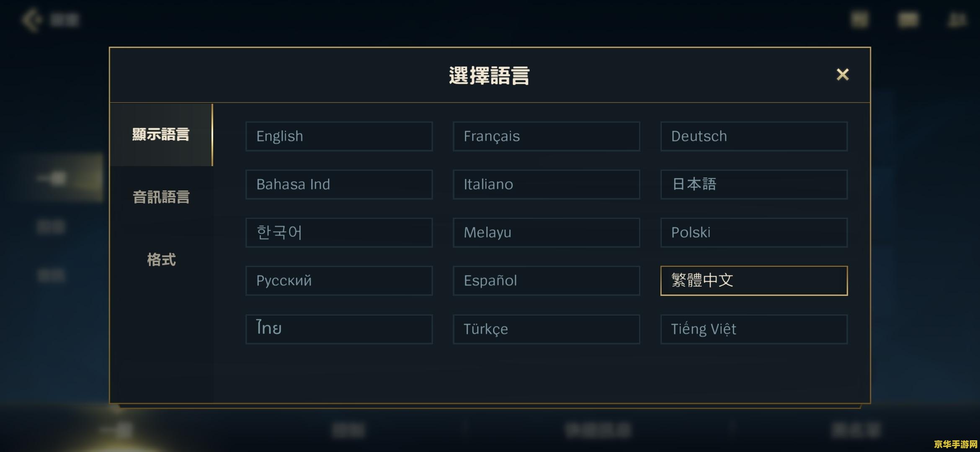Pick Deutsch from the language list

click(x=754, y=136)
